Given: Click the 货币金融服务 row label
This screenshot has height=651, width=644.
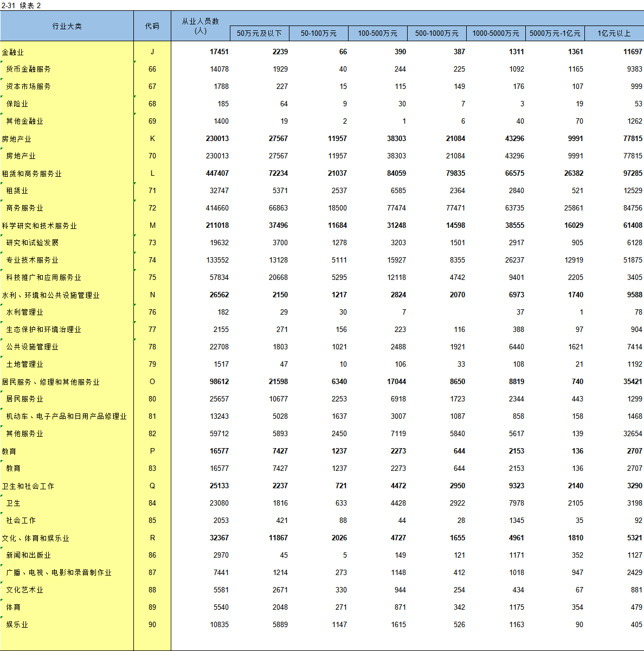Looking at the screenshot, I should (28, 69).
